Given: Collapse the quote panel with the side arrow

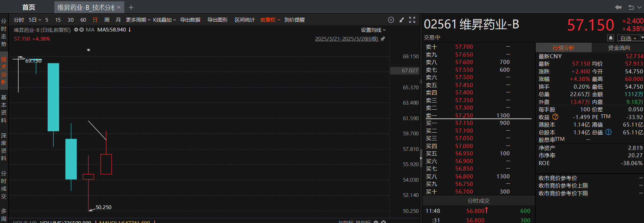Looking at the screenshot, I should pos(421,158).
